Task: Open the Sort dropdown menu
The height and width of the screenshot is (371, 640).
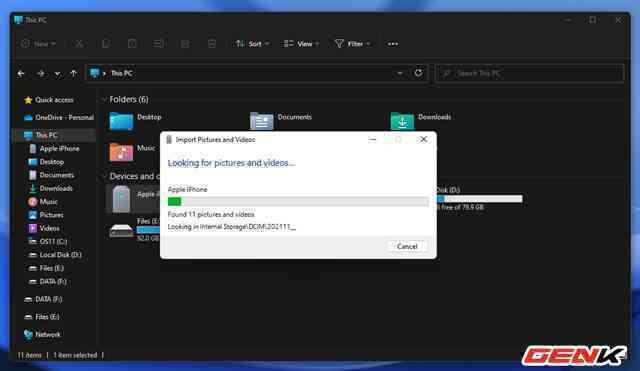Action: coord(252,44)
